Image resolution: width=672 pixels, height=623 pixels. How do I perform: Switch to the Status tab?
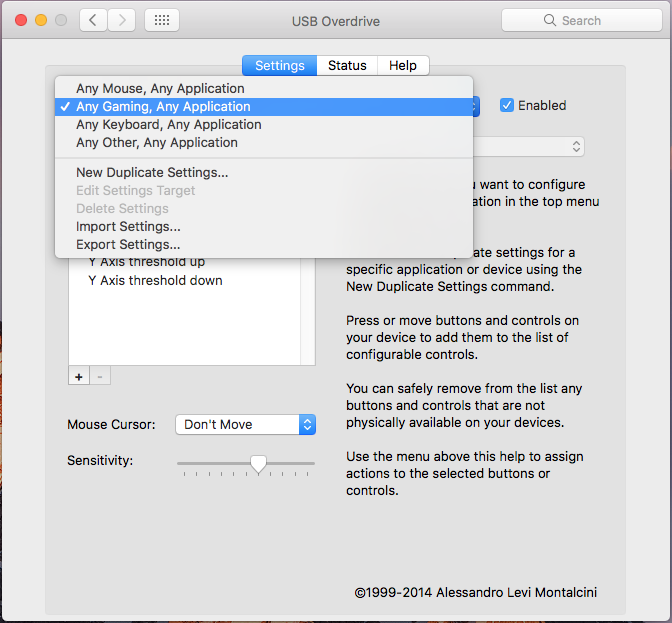[347, 65]
